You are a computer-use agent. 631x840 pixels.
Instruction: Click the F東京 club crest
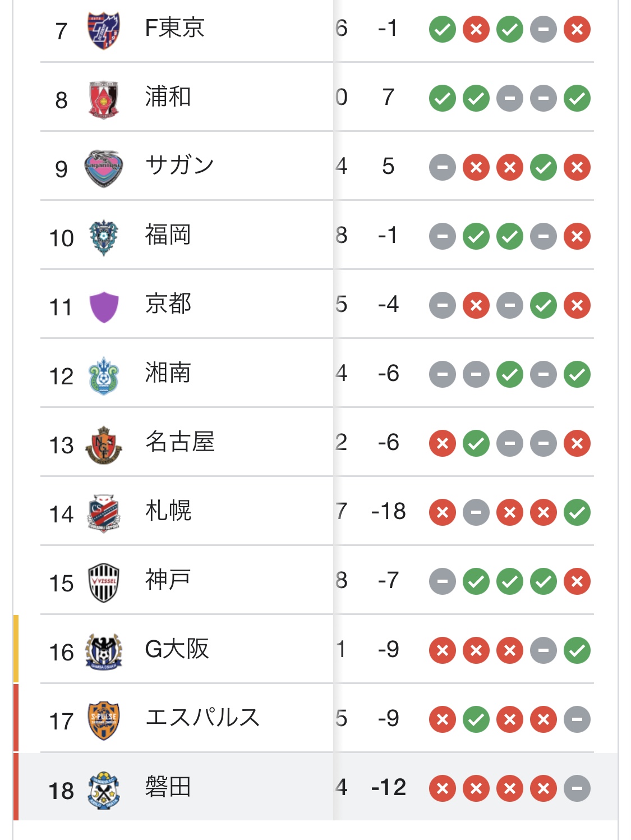click(x=104, y=30)
